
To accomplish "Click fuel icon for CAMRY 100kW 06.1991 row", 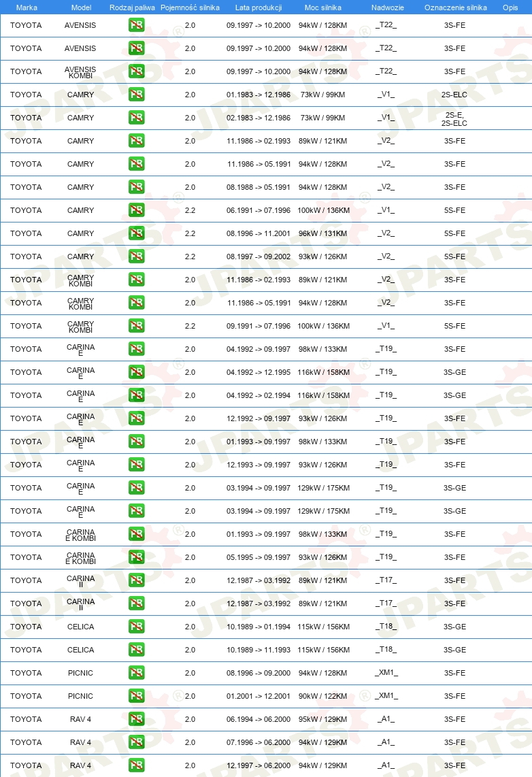I will point(136,210).
